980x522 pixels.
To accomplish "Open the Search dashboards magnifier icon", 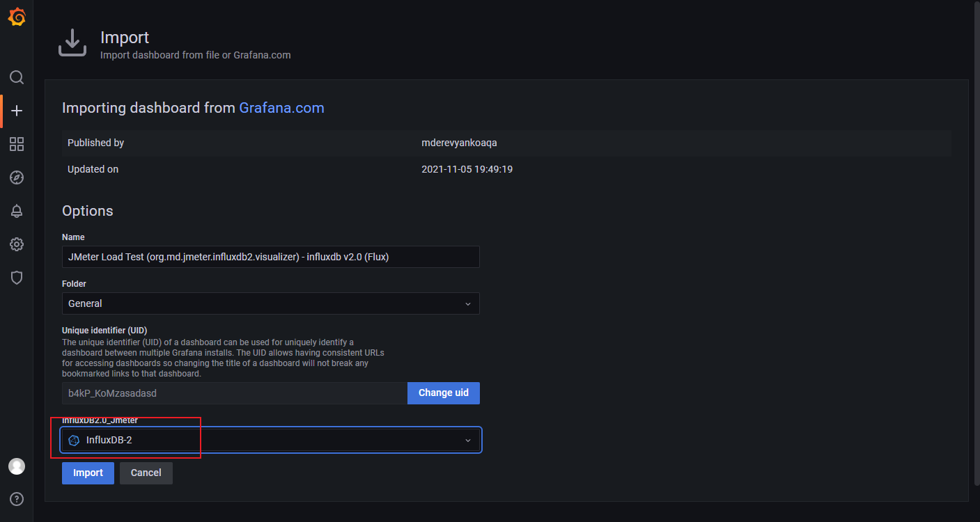I will [x=17, y=77].
